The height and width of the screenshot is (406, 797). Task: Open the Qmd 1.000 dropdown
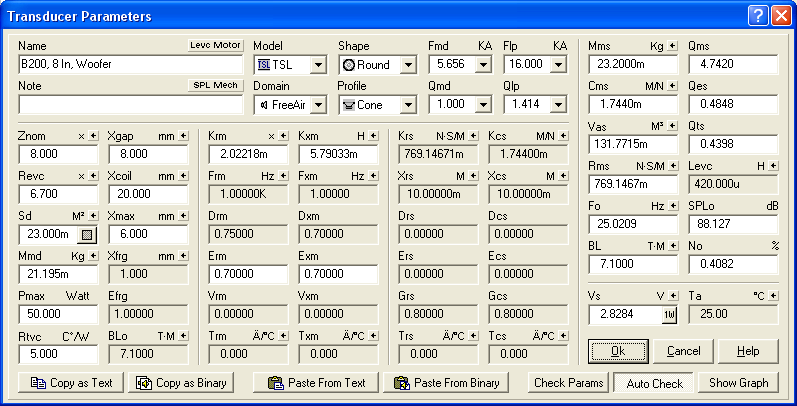[x=483, y=105]
